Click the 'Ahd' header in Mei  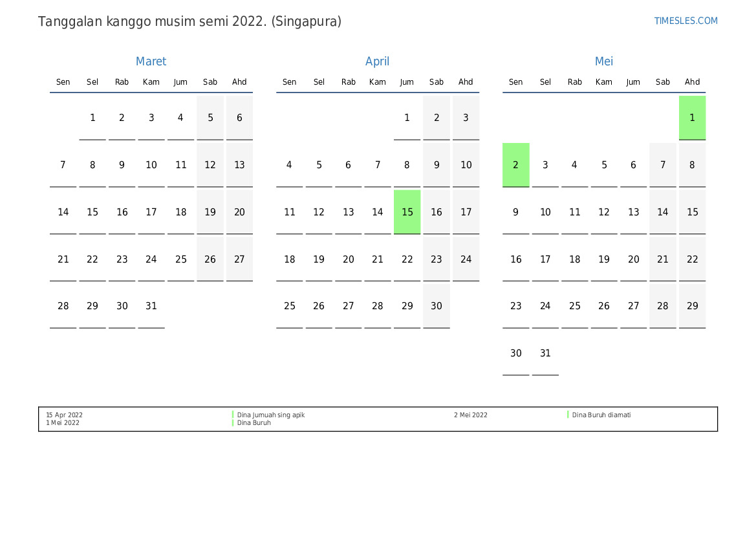pyautogui.click(x=692, y=82)
